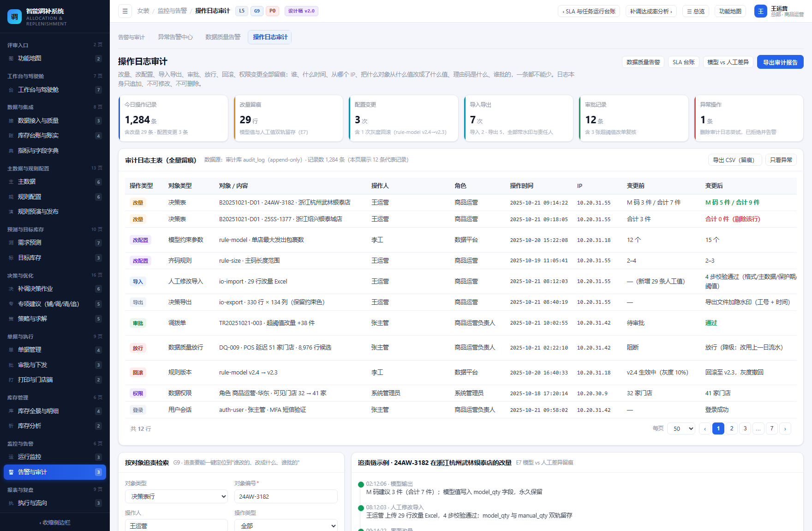Go to page 2 of the audit log

732,428
